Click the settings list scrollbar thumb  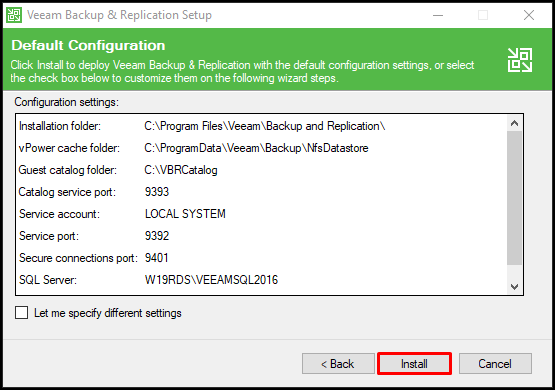pyautogui.click(x=514, y=198)
